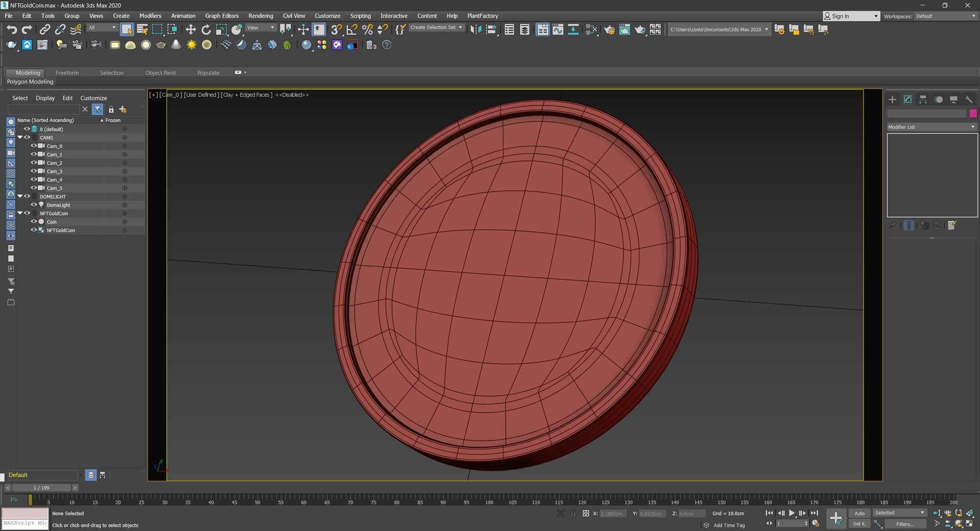Open the Modify command panel tab
980x531 pixels.
pos(908,99)
